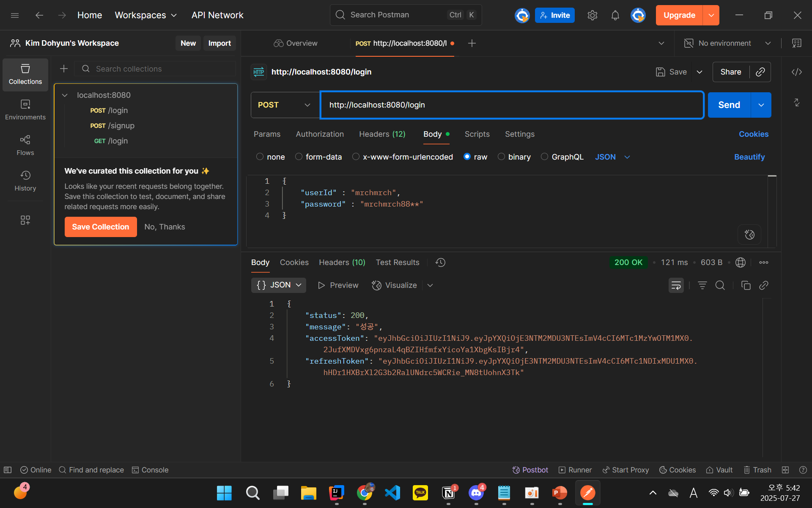Open the settings gear icon
This screenshot has height=508, width=812.
[x=592, y=15]
